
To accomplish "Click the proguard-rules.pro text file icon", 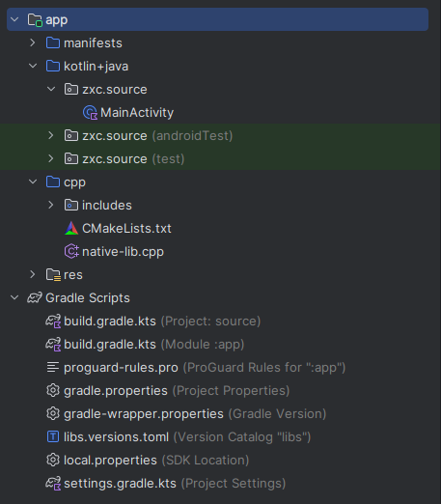I will (53, 367).
